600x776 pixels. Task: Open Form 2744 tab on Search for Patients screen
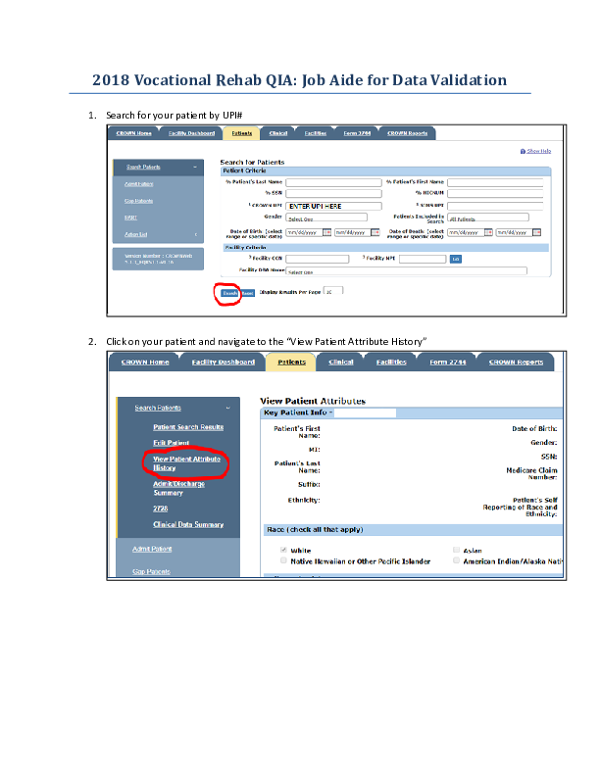pos(357,133)
